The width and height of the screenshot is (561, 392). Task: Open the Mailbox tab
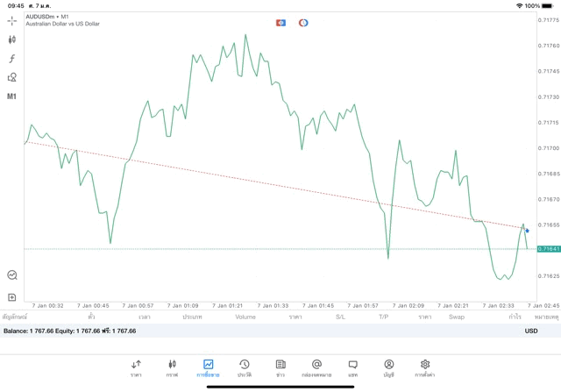(x=316, y=367)
